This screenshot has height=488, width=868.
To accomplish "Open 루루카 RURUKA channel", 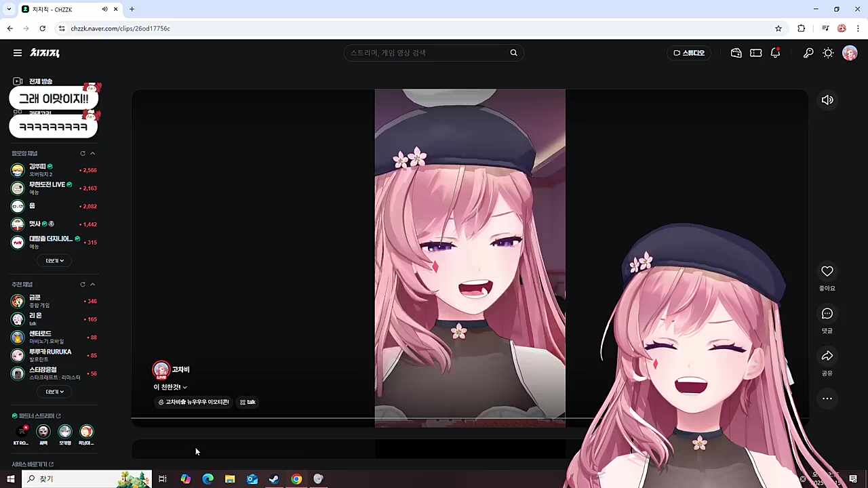I will click(54, 355).
